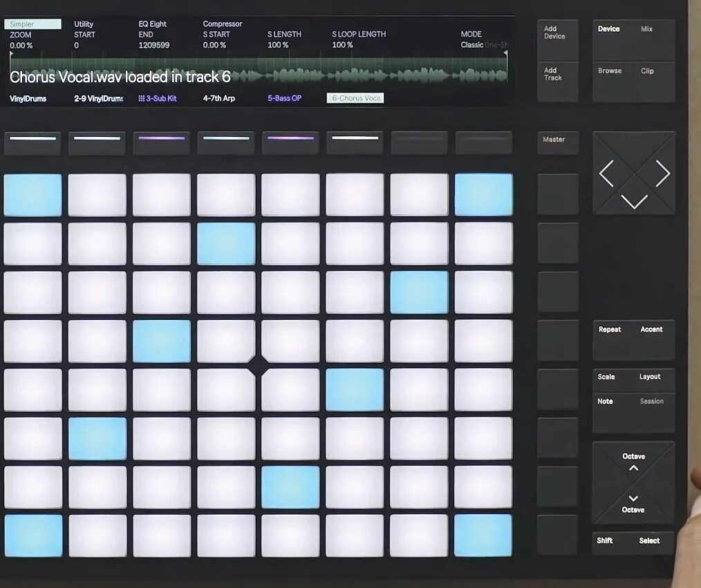Tap the blue pad in the top-right corner
Image resolution: width=701 pixels, height=588 pixels.
[484, 196]
